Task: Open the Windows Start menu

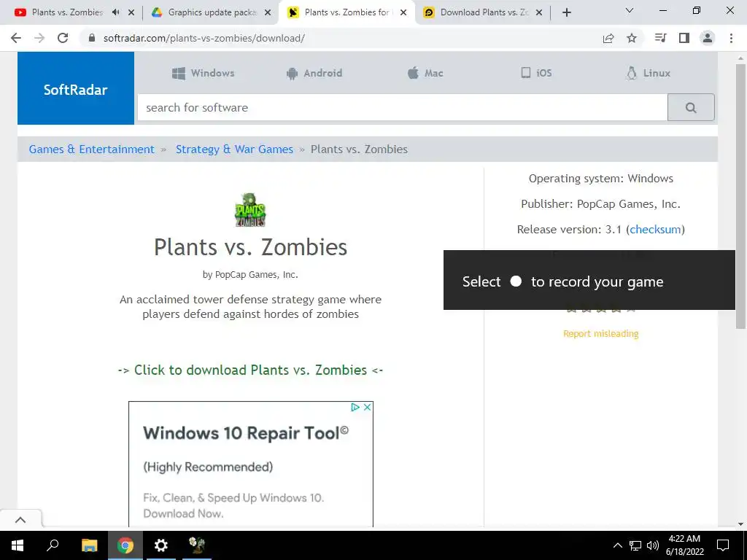Action: tap(18, 545)
